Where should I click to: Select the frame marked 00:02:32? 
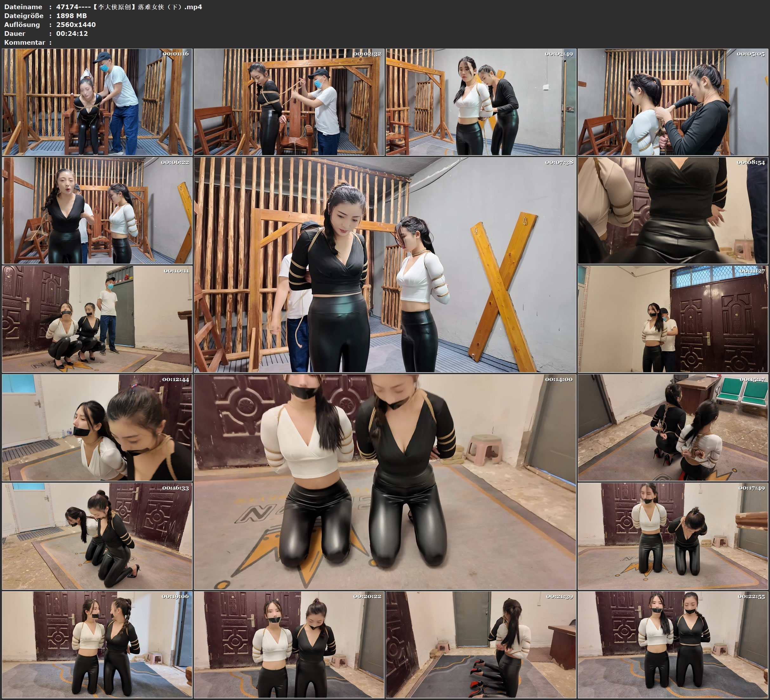coord(289,102)
